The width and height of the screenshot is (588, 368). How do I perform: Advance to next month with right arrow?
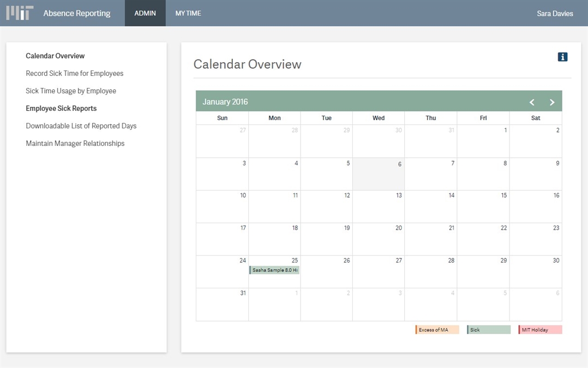click(x=551, y=102)
